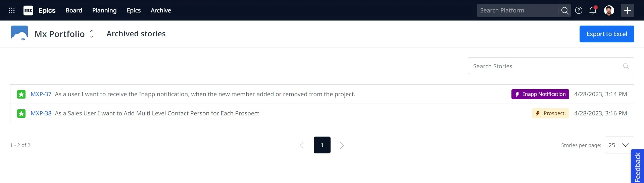Open the notifications bell
This screenshot has width=644, height=183.
[593, 10]
